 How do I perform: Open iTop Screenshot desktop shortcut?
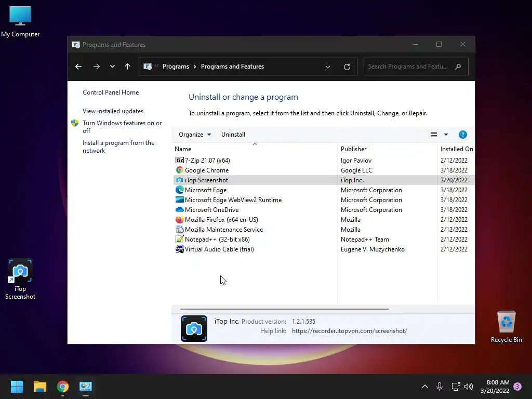click(x=20, y=279)
